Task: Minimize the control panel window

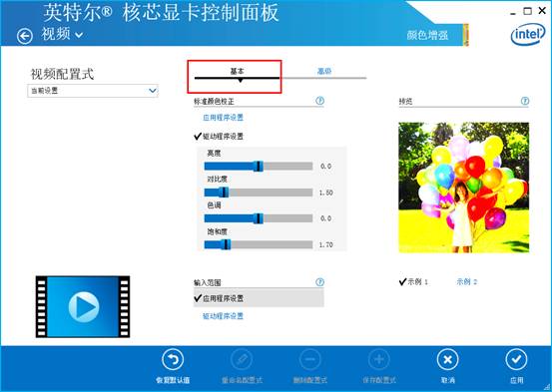Action: pyautogui.click(x=513, y=13)
